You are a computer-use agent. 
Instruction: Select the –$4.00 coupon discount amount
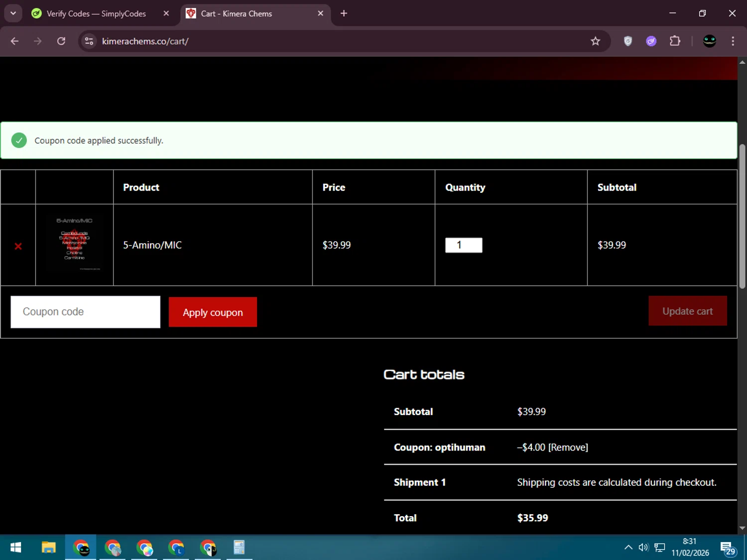tap(531, 448)
